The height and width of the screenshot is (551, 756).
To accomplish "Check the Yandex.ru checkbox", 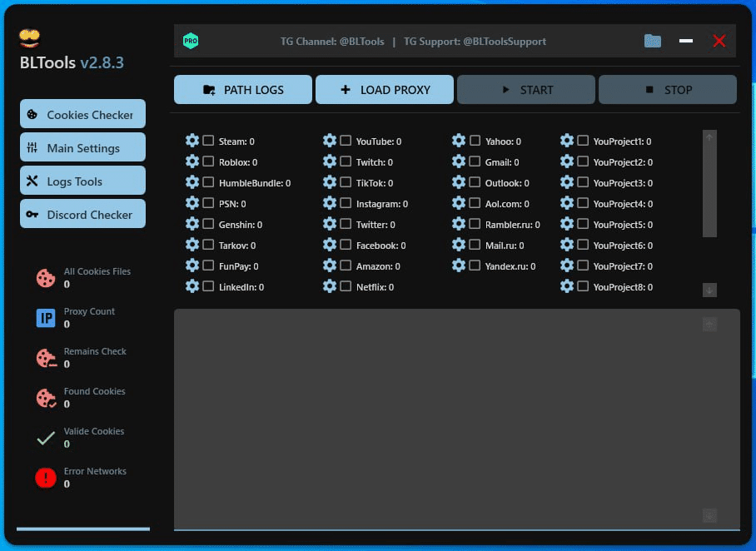I will coord(475,266).
